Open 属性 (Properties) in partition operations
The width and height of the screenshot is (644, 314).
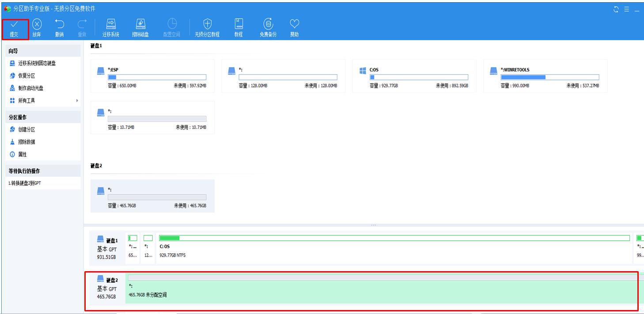click(22, 155)
